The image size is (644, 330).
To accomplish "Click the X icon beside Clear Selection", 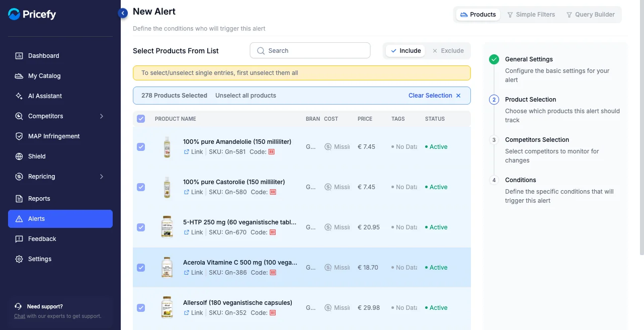I will point(458,96).
